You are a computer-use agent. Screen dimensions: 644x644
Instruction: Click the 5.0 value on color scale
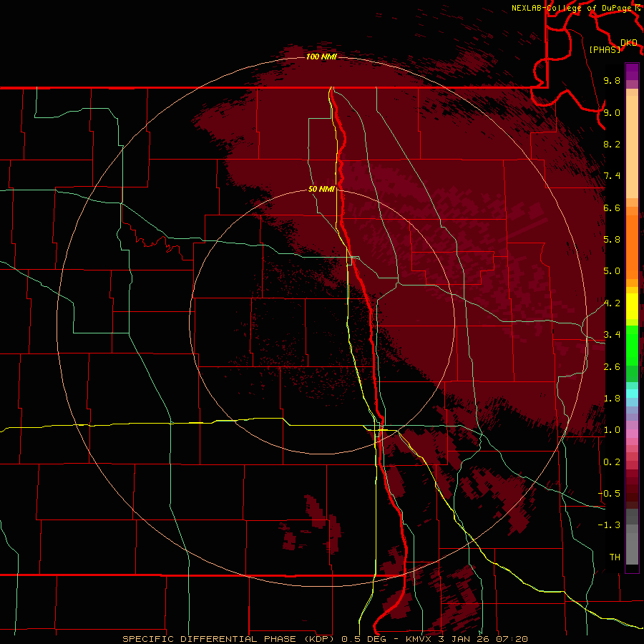(612, 271)
